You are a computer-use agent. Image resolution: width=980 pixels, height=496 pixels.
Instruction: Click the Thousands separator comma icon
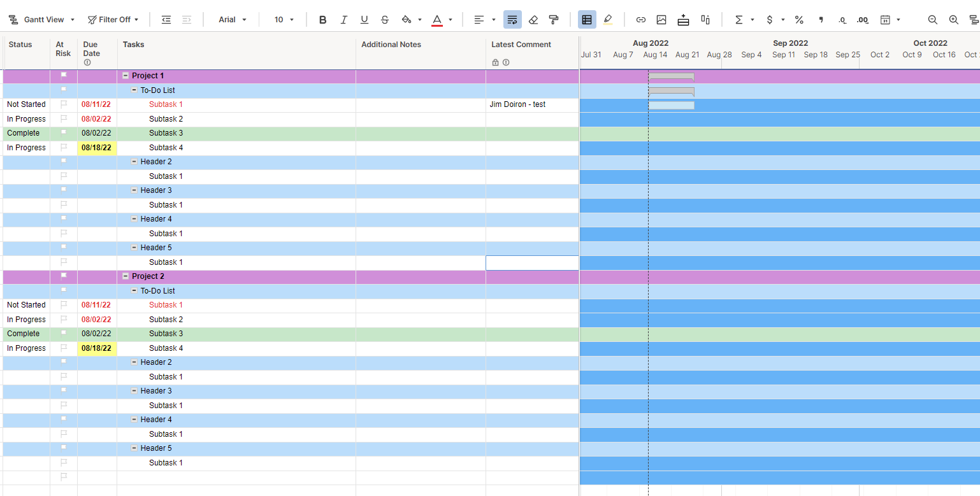click(821, 20)
